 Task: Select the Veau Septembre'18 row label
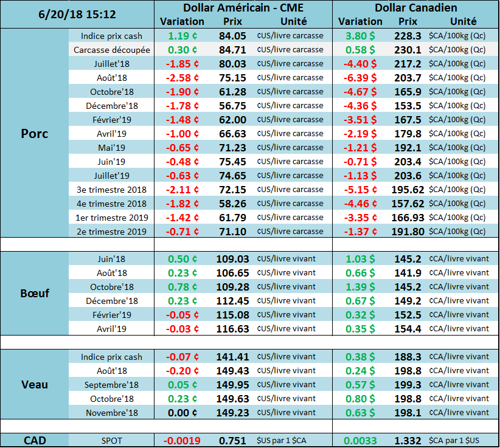tap(111, 385)
